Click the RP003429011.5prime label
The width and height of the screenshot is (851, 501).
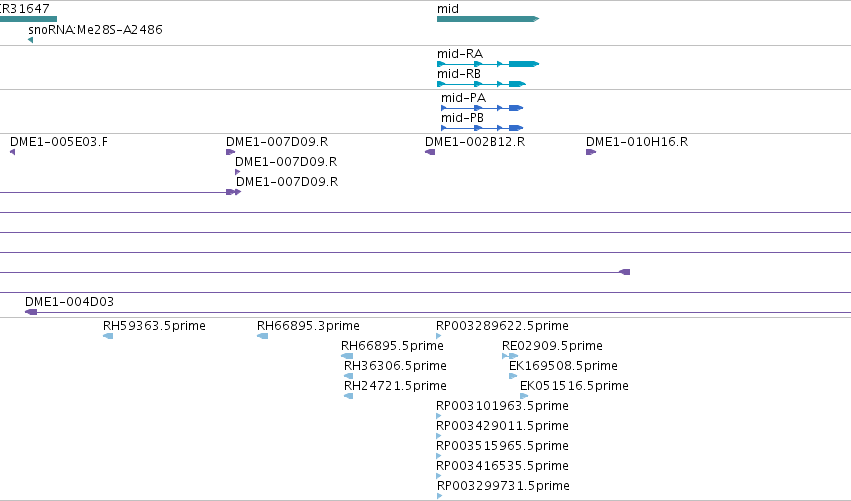[503, 426]
